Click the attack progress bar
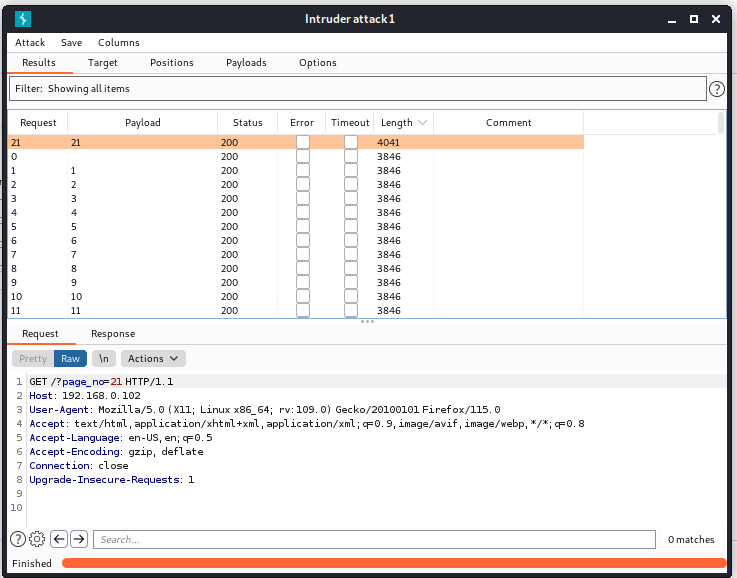The height and width of the screenshot is (578, 737). pos(394,563)
